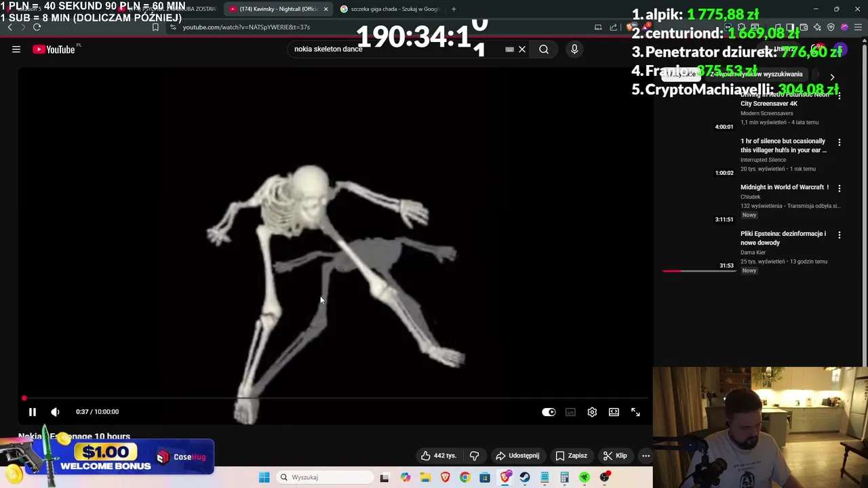Open the YouTube hamburger guide menu
Viewport: 868px width, 488px height.
[x=16, y=49]
